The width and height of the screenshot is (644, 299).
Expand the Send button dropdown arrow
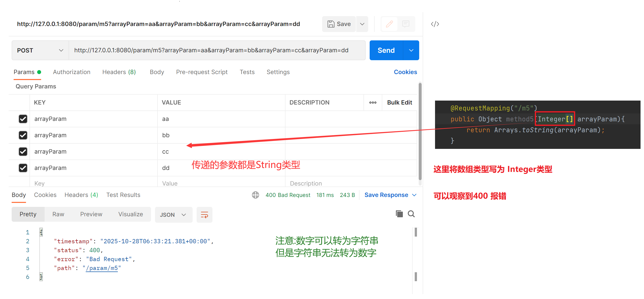tap(411, 50)
